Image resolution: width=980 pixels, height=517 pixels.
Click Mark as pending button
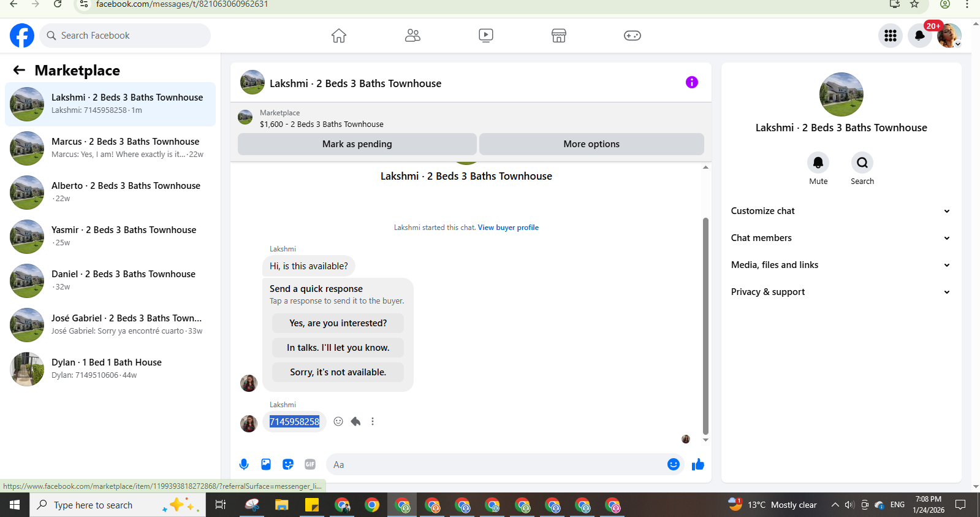357,144
